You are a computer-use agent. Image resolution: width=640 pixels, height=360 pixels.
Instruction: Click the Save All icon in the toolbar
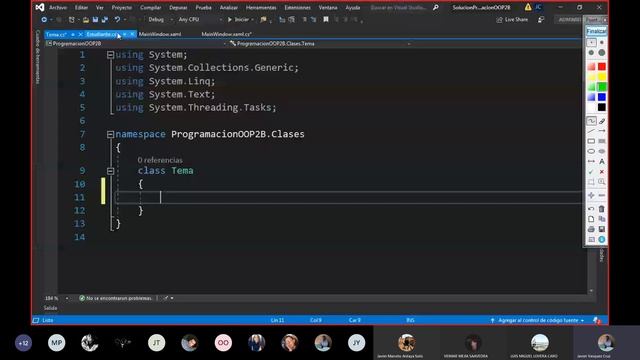pos(105,20)
